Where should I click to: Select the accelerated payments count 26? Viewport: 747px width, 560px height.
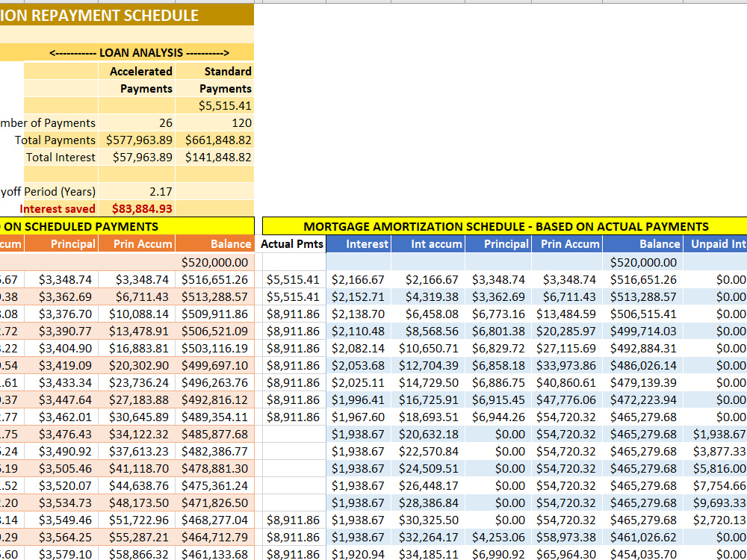coord(137,123)
